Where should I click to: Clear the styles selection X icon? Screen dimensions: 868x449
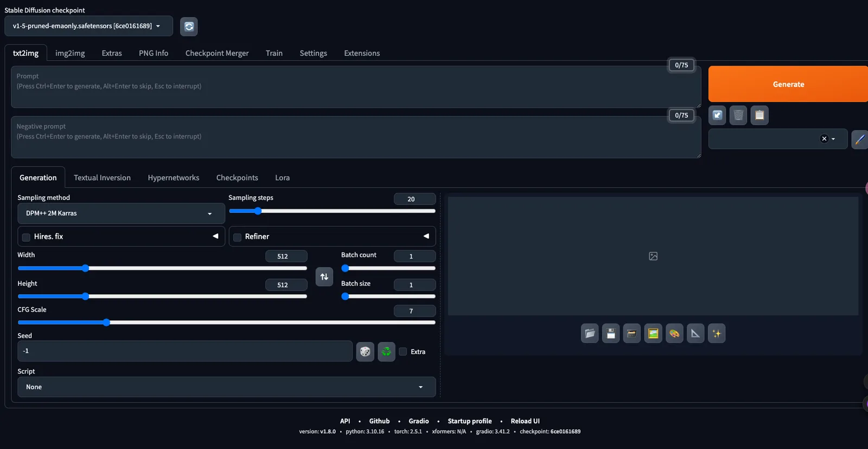(824, 139)
